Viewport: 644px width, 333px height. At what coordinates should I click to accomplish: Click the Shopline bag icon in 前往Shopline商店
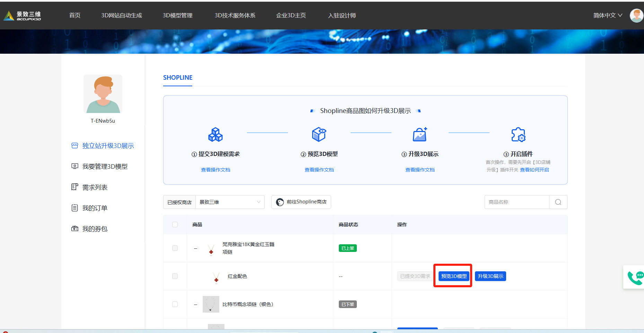click(x=280, y=202)
